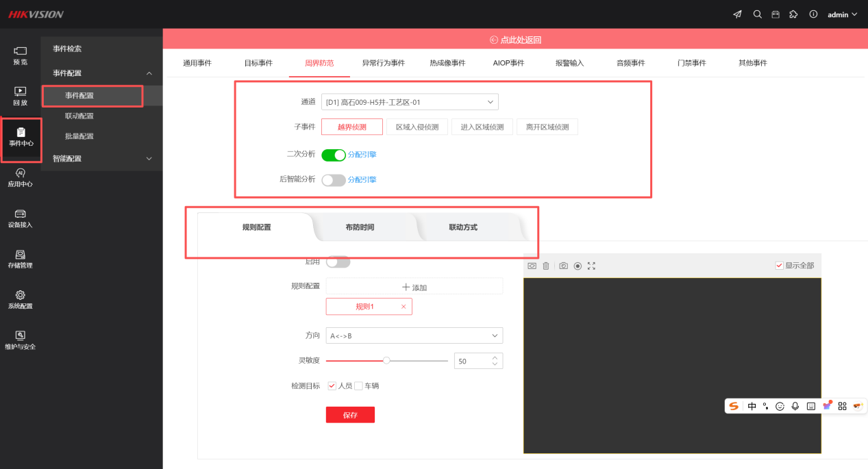Screen dimensions: 868x469
Task: Check the 车辆 detection target box
Action: (358, 386)
